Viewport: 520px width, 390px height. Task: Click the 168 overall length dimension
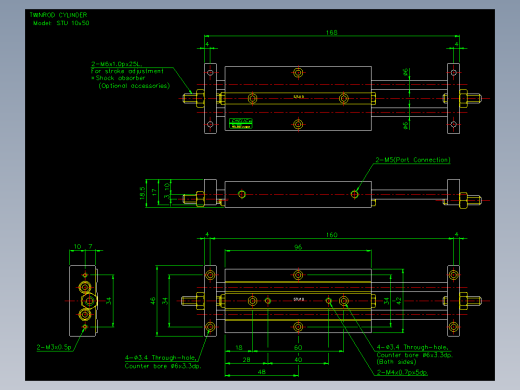coord(332,32)
